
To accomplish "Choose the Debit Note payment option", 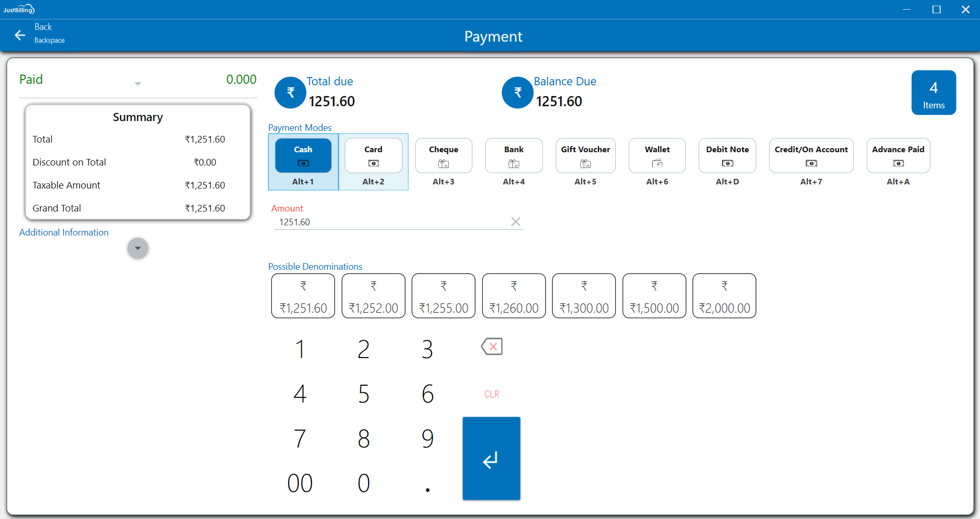I will click(x=727, y=156).
